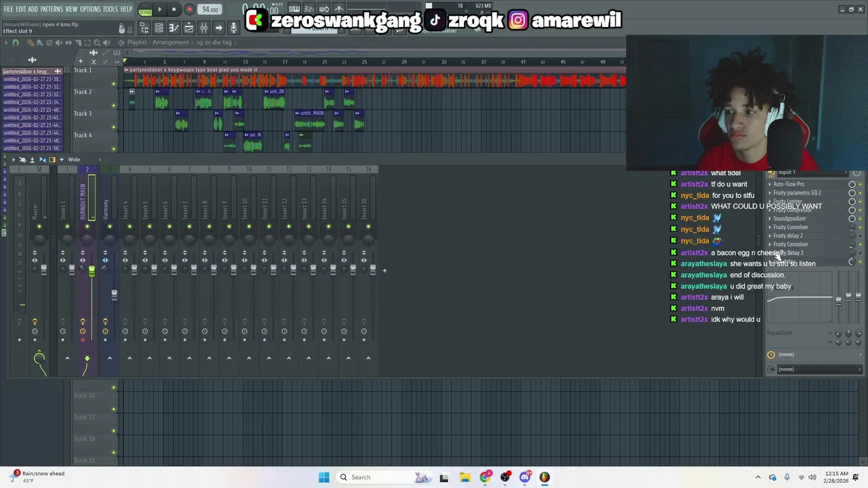Open the PATTERNS menu
The height and width of the screenshot is (488, 868).
52,9
